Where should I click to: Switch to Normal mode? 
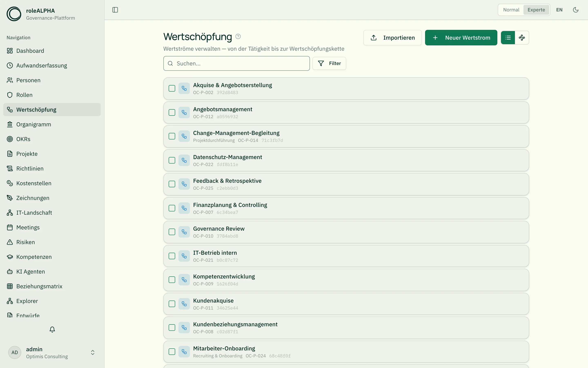(x=511, y=10)
